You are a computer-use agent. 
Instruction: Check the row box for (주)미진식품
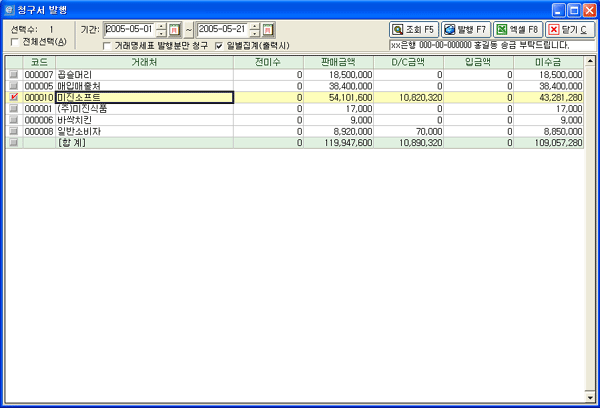tap(14, 109)
